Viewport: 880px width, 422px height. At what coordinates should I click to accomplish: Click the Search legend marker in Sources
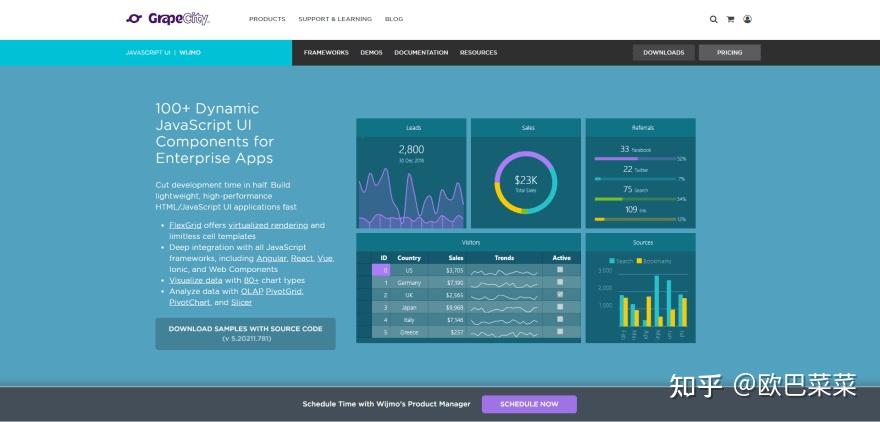pyautogui.click(x=612, y=261)
